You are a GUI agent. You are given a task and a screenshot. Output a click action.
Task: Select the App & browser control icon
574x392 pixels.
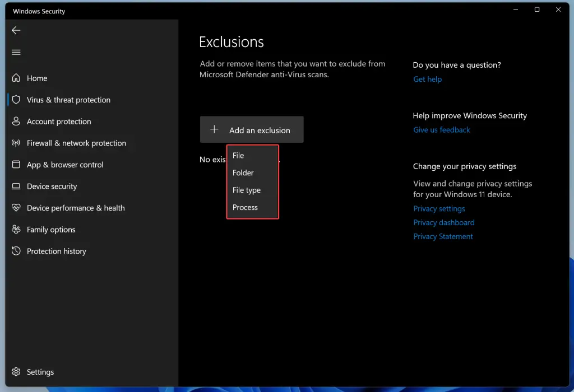(16, 165)
